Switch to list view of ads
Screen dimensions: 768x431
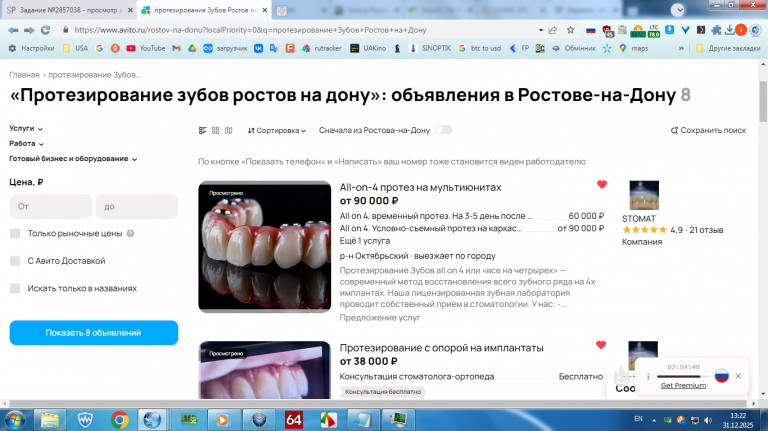tap(203, 130)
